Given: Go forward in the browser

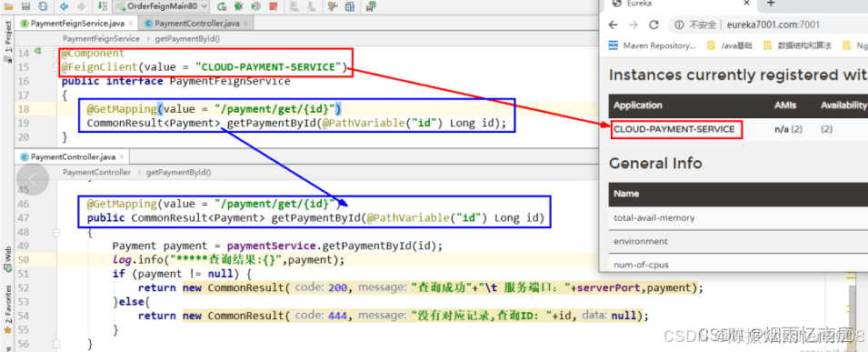Looking at the screenshot, I should [634, 25].
